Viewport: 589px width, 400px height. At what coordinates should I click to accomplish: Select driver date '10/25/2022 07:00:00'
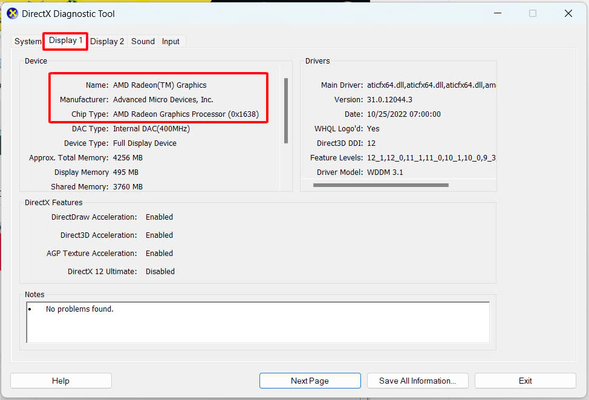[x=404, y=114]
